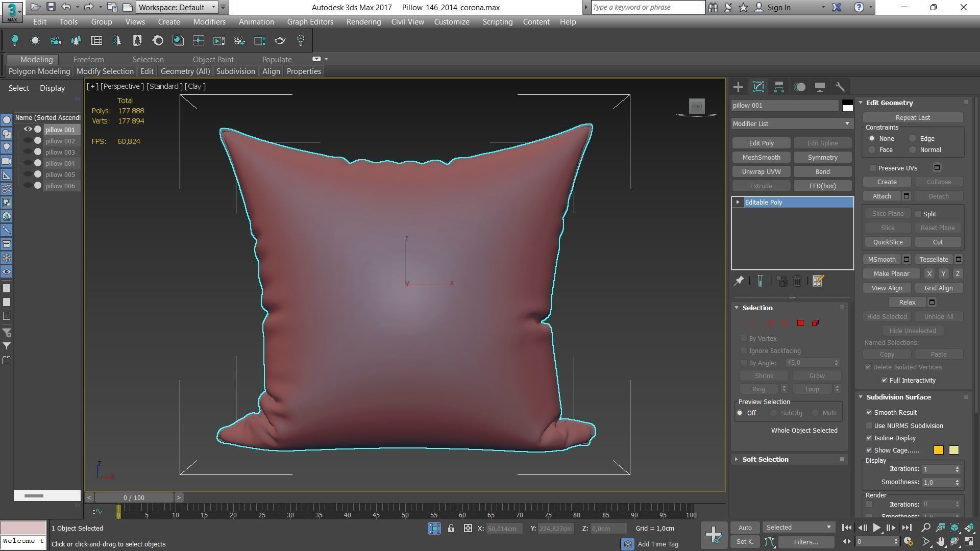Expand the Soft Selection rollout
This screenshot has width=980, height=551.
tap(737, 460)
